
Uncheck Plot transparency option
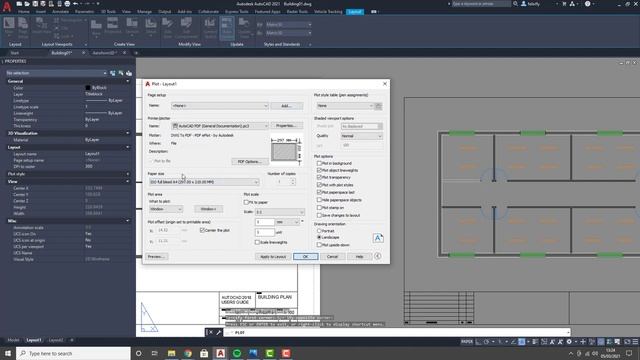tap(319, 178)
